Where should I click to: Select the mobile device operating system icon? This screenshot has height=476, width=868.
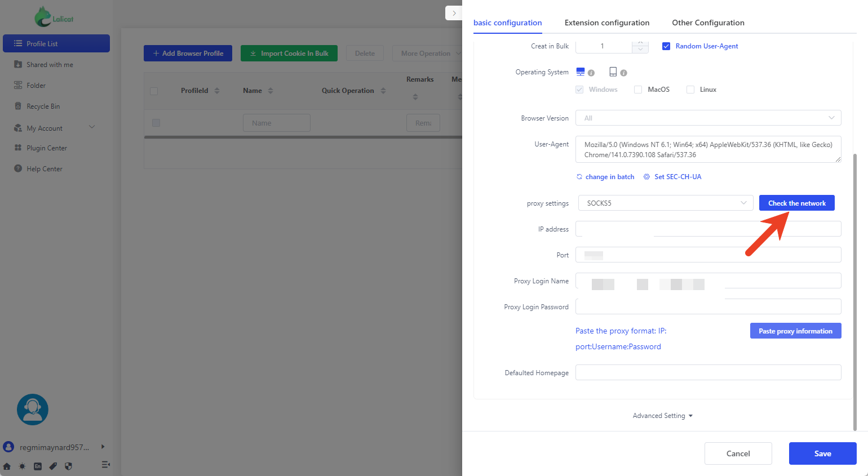pos(613,72)
